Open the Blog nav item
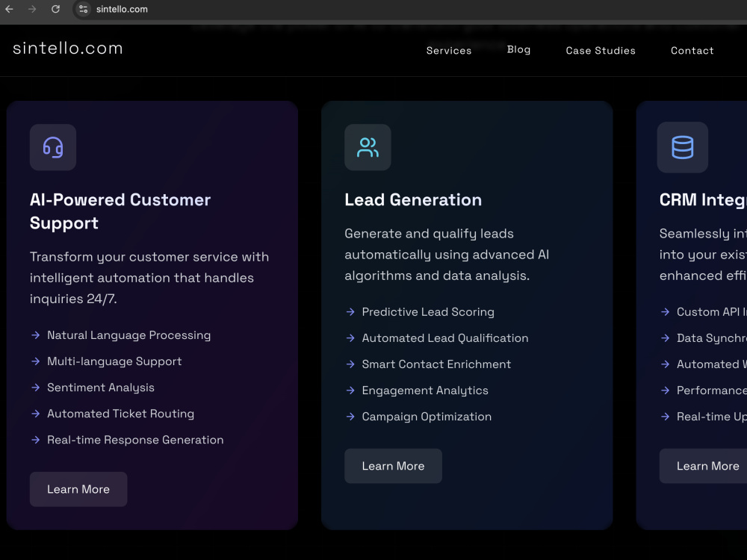 coord(519,49)
